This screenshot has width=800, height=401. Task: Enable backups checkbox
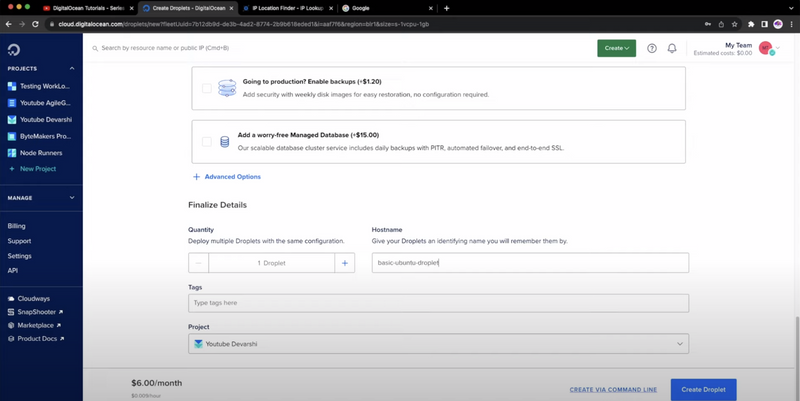coord(207,88)
